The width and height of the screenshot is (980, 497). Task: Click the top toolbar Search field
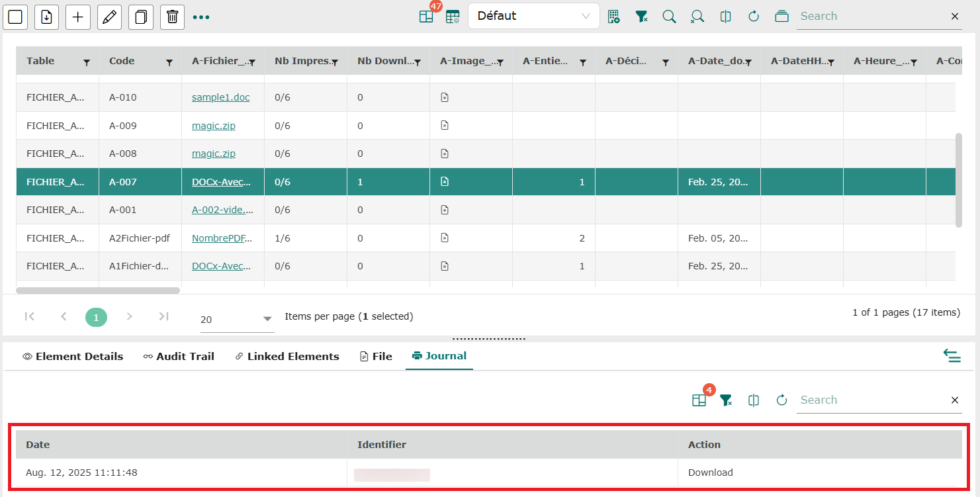[x=870, y=17]
